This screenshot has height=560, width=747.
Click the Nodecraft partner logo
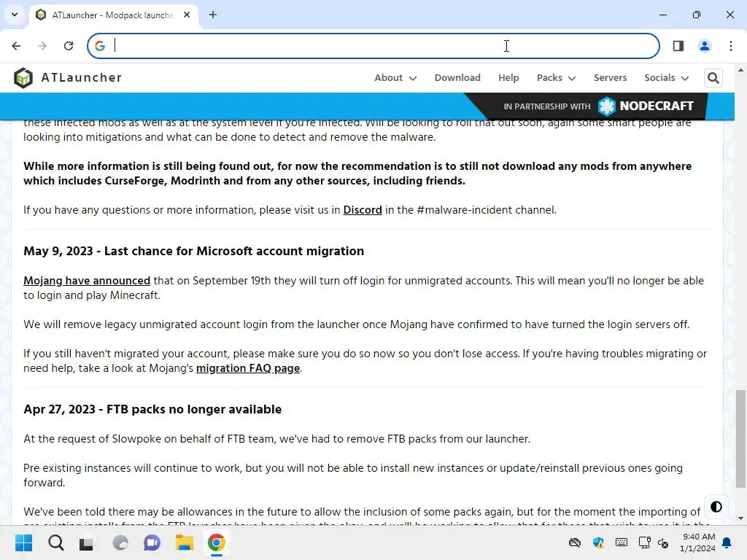646,106
